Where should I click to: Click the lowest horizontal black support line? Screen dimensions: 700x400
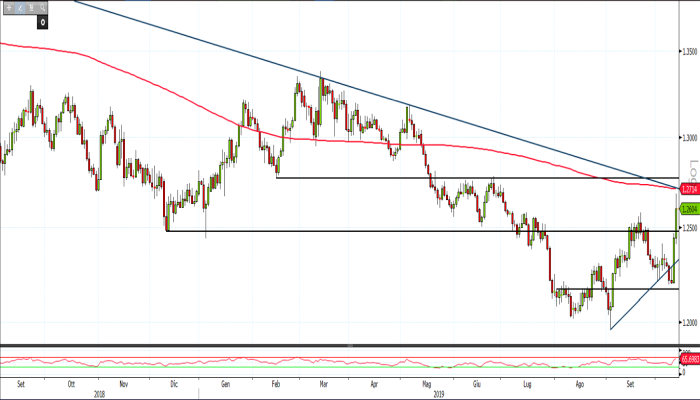[x=640, y=289]
